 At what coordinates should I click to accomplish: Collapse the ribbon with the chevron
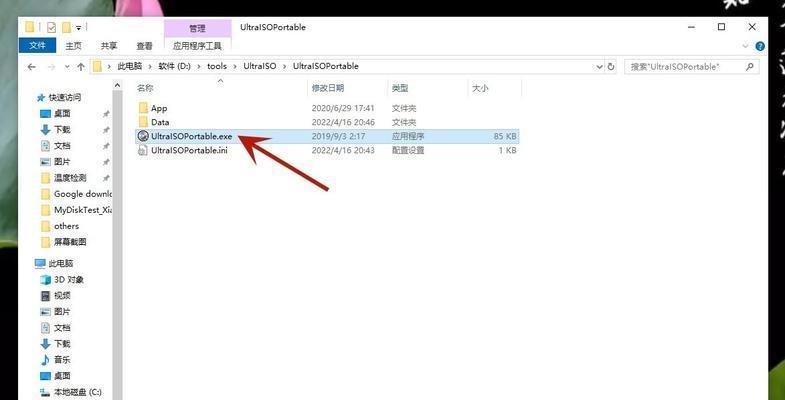[746, 46]
